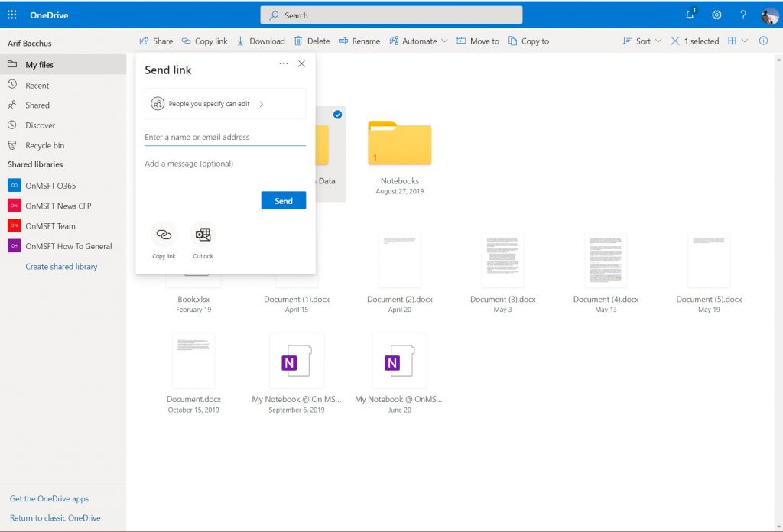Viewport: 783px width, 532px height.
Task: Open the Sort dropdown
Action: 642,41
